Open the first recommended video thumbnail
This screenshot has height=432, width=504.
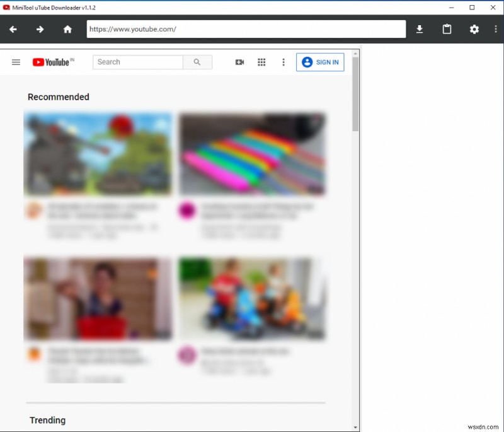(98, 154)
